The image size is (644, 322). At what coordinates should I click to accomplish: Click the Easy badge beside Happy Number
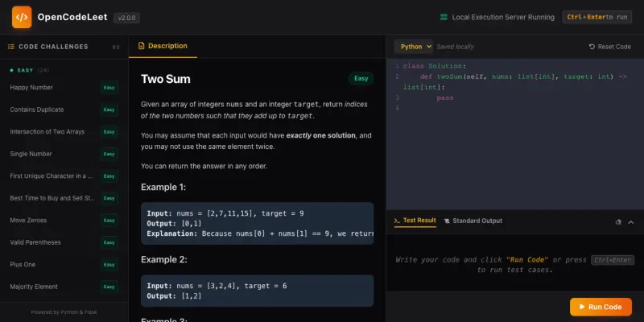109,88
